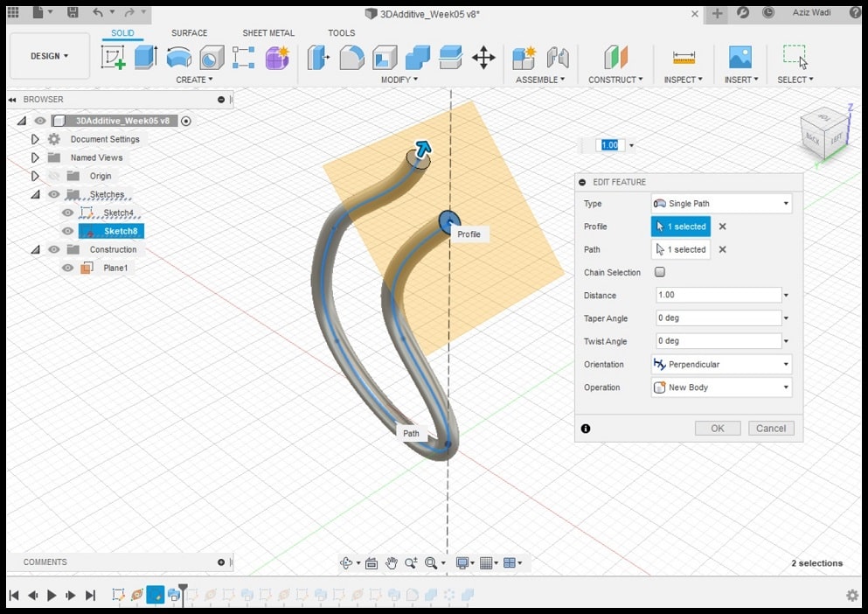Select the Move/Copy tool icon
This screenshot has height=614, width=868.
pyautogui.click(x=483, y=59)
